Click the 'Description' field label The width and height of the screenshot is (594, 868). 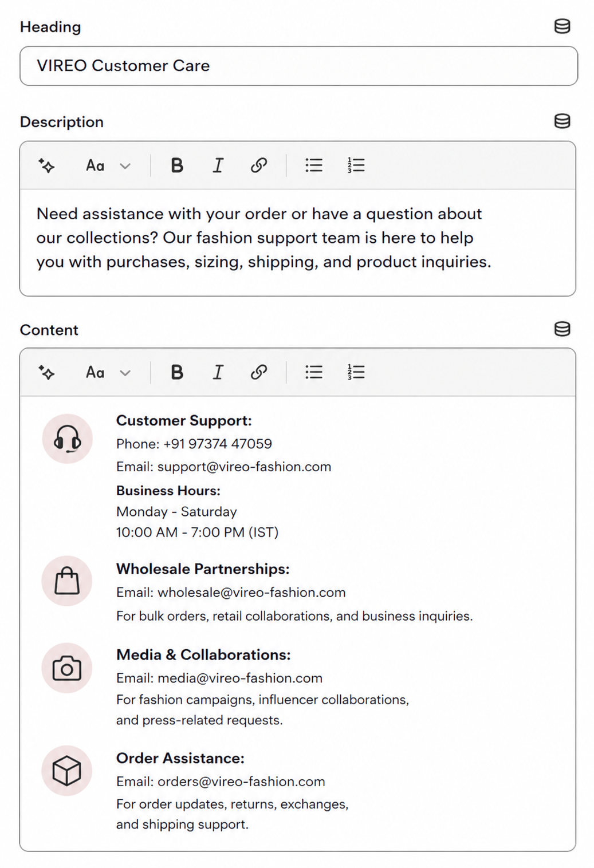point(62,122)
